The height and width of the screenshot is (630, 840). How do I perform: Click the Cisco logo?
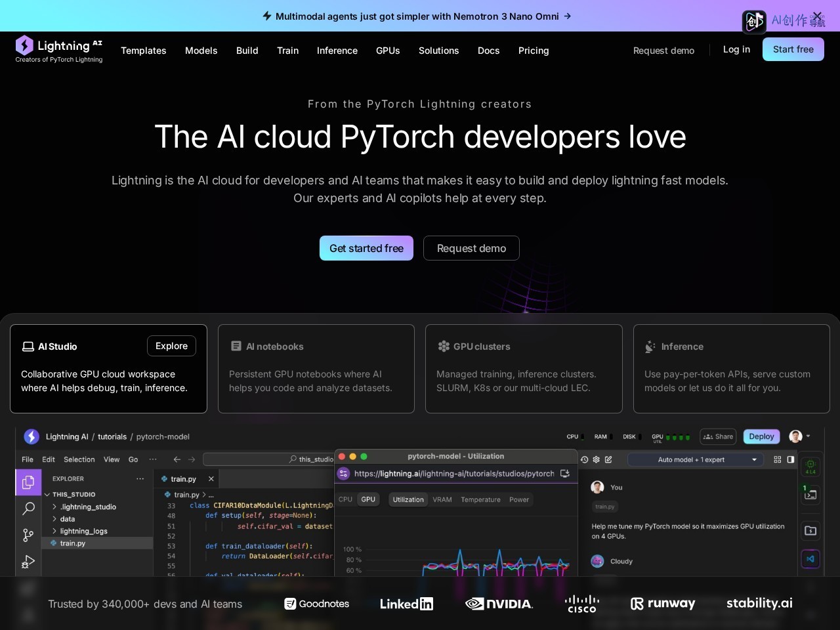582,604
